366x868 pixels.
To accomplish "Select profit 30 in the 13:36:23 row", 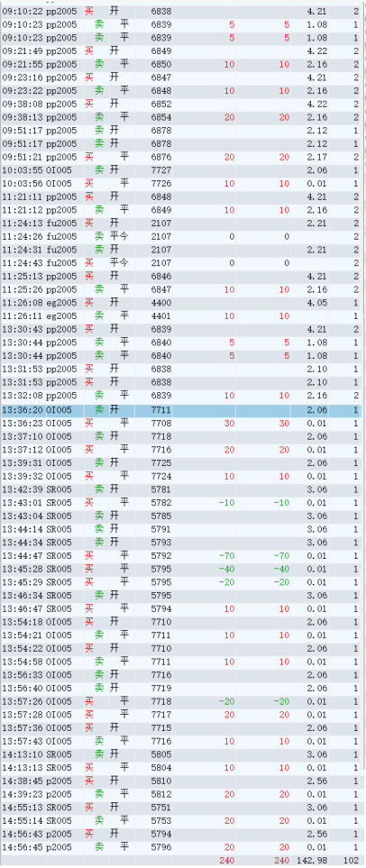I will point(229,424).
